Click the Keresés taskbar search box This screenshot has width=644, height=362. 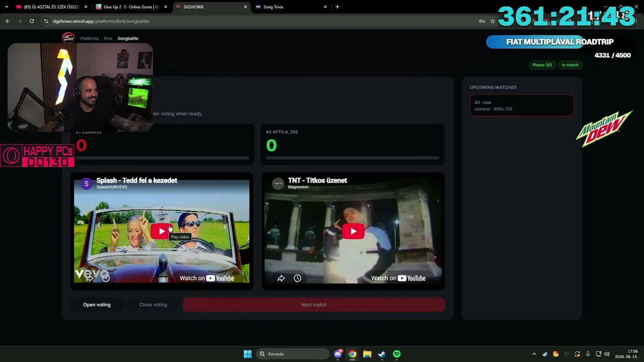coord(292,354)
